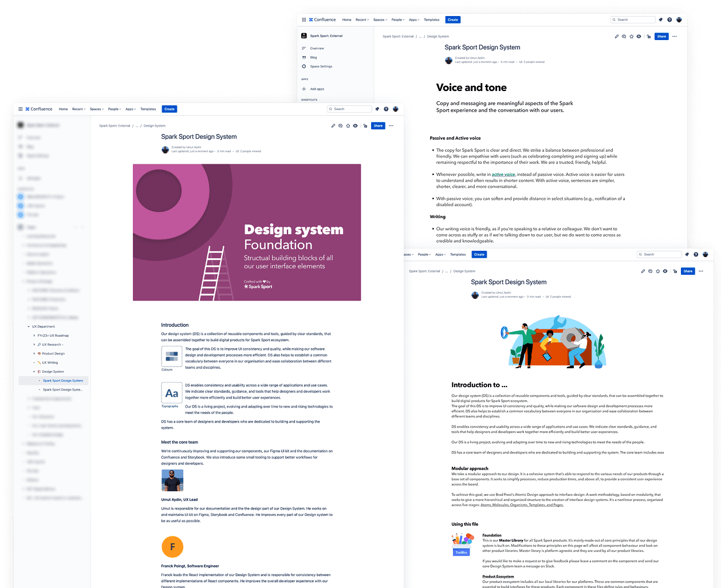Screen dimensions: 721x588
Task: Click Templates in Foundation window navigation
Action: (x=148, y=109)
